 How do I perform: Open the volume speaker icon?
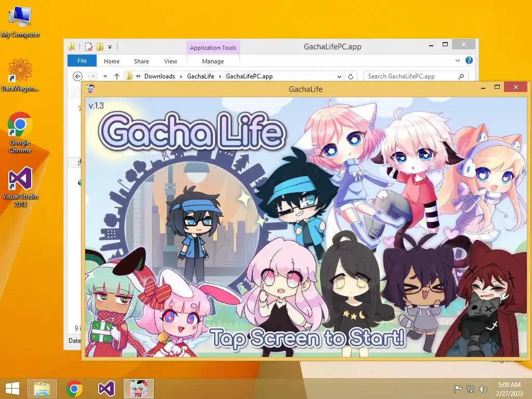[x=483, y=389]
